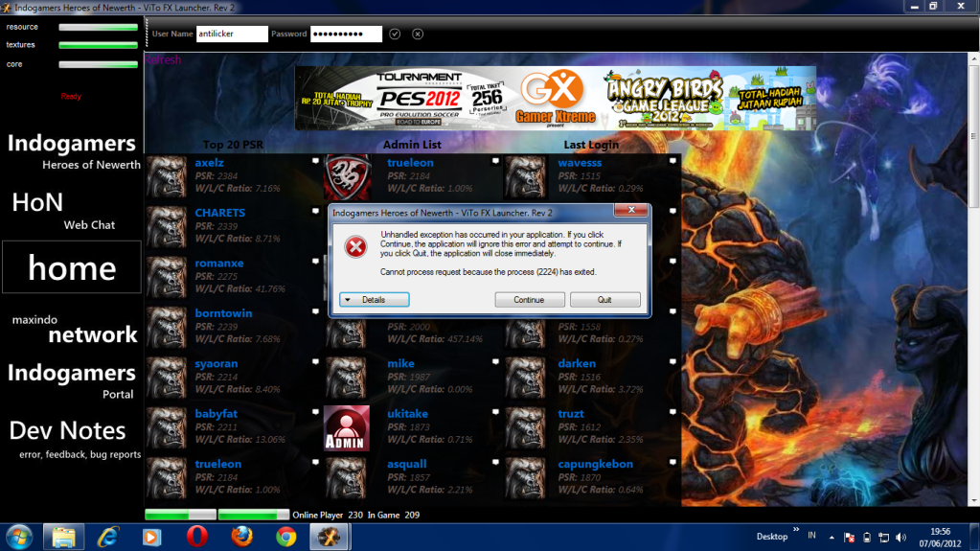Open volume control in system tray
The width and height of the screenshot is (980, 551).
(x=900, y=538)
